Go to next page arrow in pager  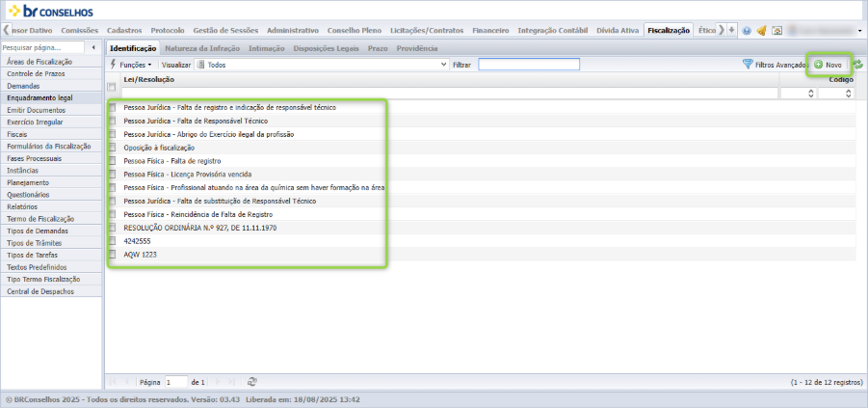(x=217, y=382)
